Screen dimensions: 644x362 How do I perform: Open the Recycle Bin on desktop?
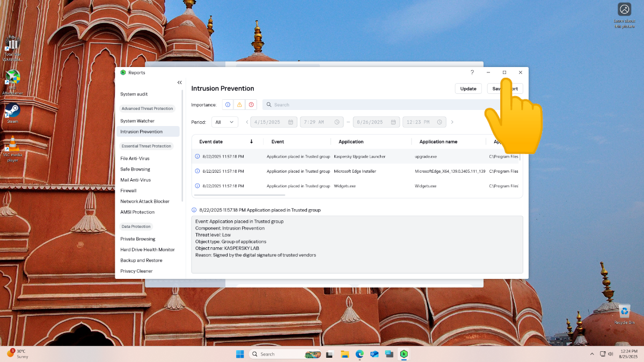624,314
